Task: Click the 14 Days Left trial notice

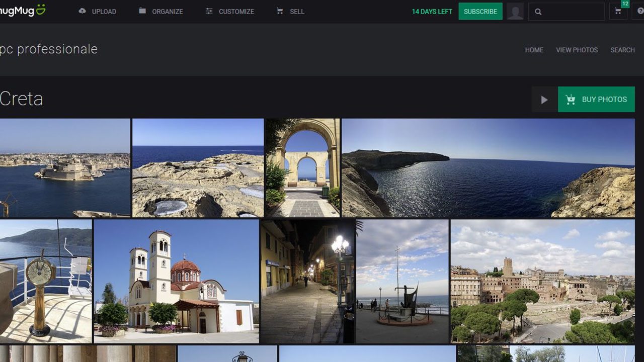Action: (432, 12)
